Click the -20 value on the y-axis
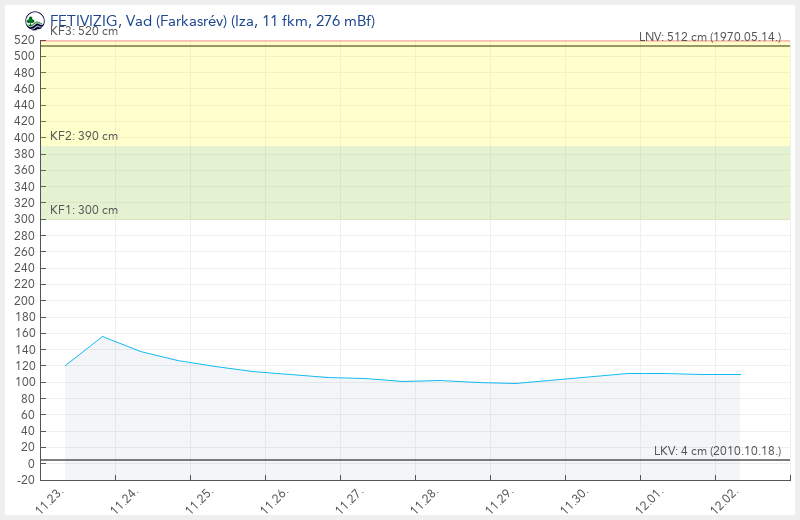The image size is (800, 520). point(26,480)
